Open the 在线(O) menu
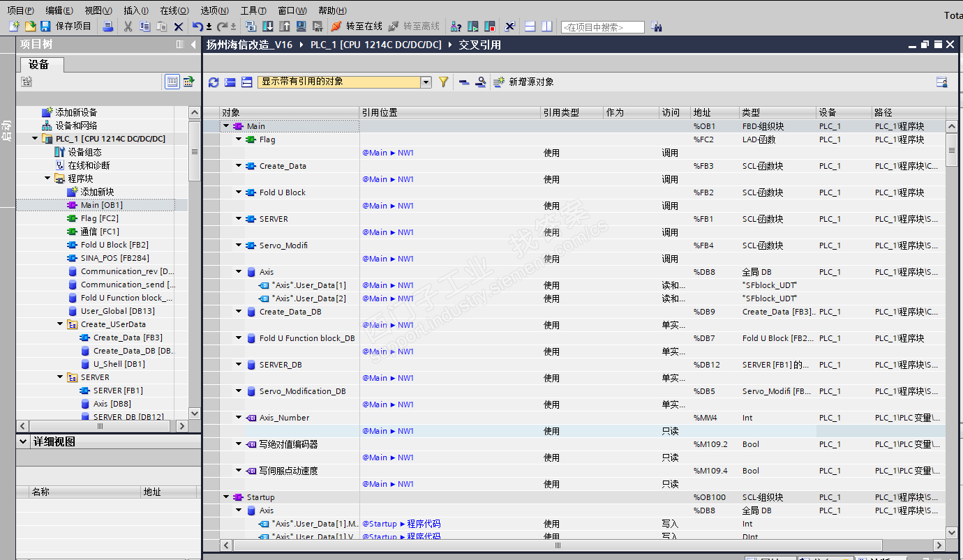The height and width of the screenshot is (560, 963). (174, 10)
